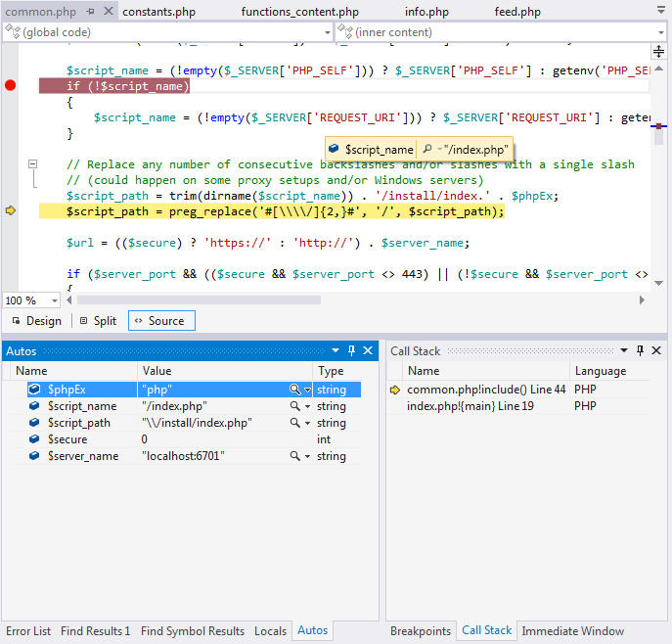
Task: Select the $secure variable row
Action: click(x=194, y=439)
